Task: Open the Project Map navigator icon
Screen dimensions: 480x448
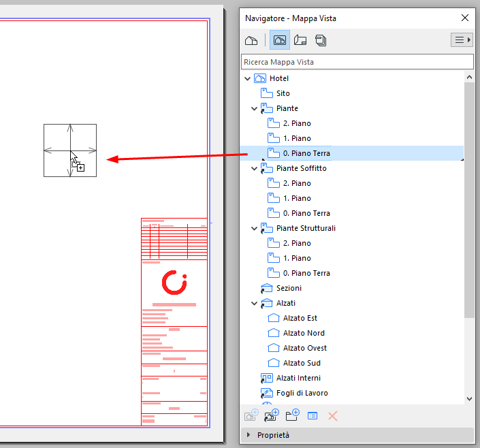Action: pyautogui.click(x=251, y=40)
